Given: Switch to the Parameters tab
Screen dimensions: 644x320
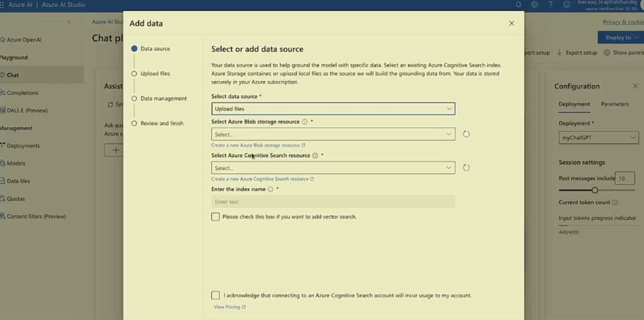Looking at the screenshot, I should (x=615, y=104).
